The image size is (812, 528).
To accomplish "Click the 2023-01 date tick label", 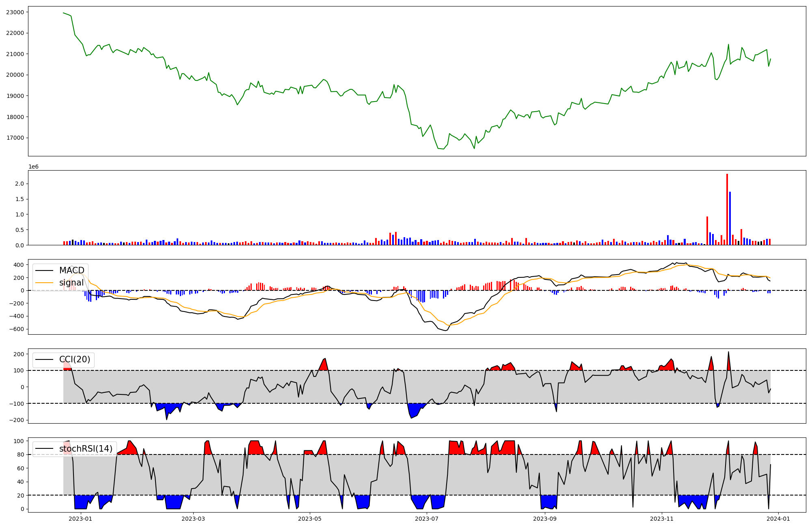I will pyautogui.click(x=80, y=519).
